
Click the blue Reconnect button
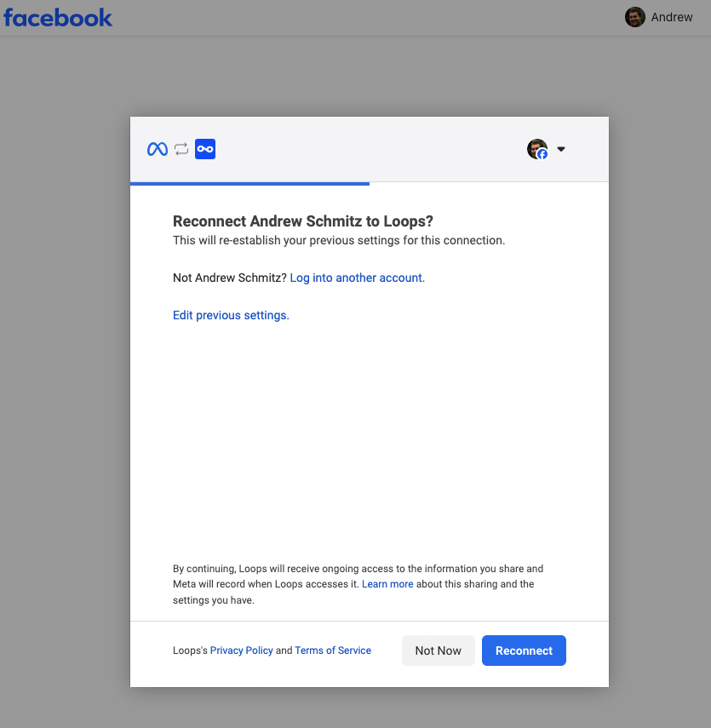pos(524,651)
